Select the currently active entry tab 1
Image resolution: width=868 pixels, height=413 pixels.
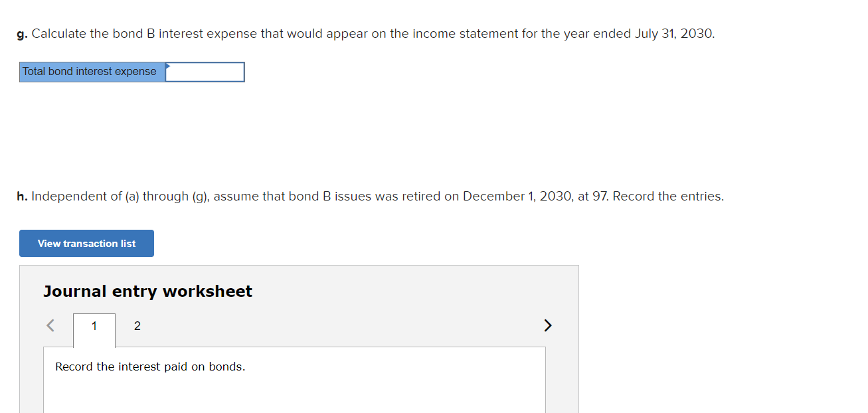point(94,325)
